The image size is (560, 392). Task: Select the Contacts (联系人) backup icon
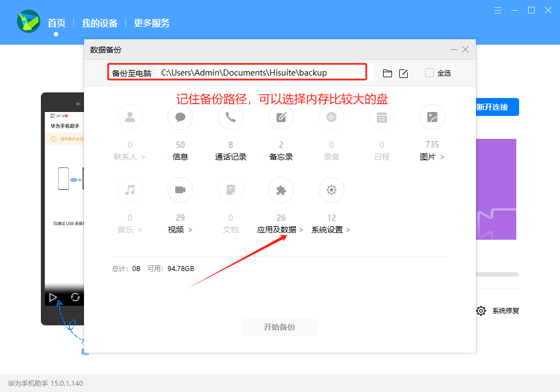pos(130,117)
